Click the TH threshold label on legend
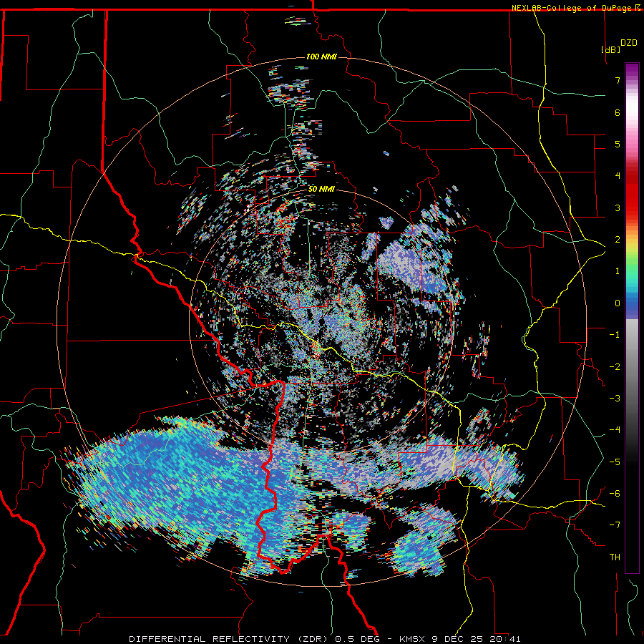Image resolution: width=644 pixels, height=644 pixels. pyautogui.click(x=615, y=557)
